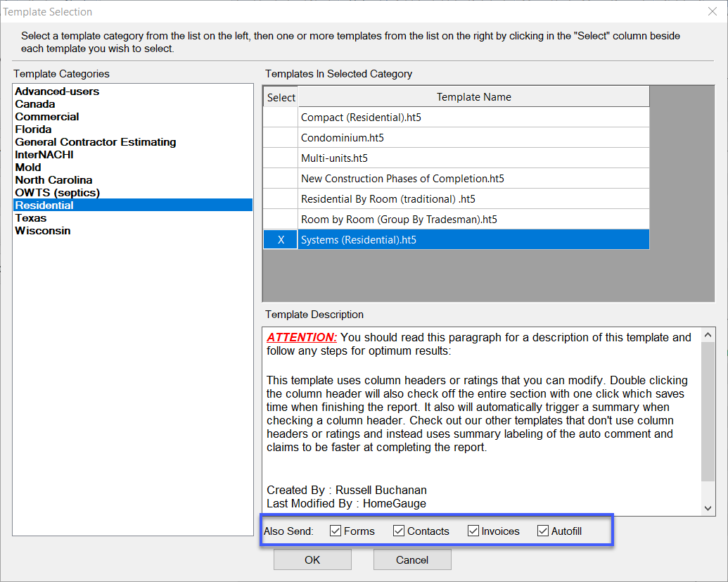Choose the Mold category
This screenshot has width=728, height=582.
28,167
